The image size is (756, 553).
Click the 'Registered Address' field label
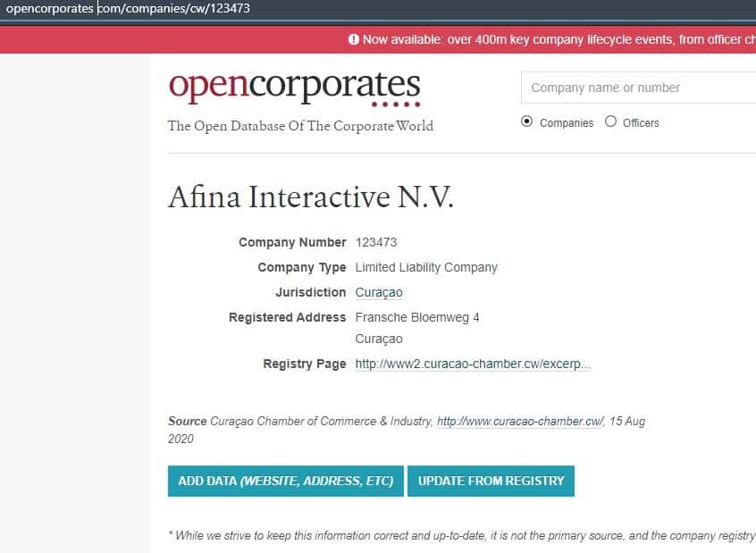click(287, 317)
